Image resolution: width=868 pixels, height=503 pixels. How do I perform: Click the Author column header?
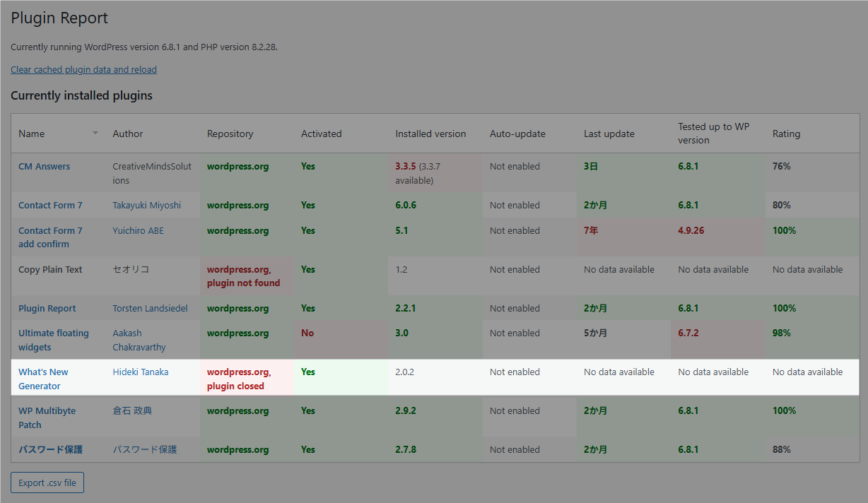128,134
